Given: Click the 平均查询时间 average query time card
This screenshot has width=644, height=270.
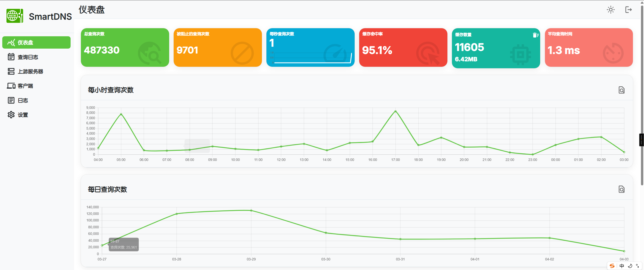Looking at the screenshot, I should 589,48.
